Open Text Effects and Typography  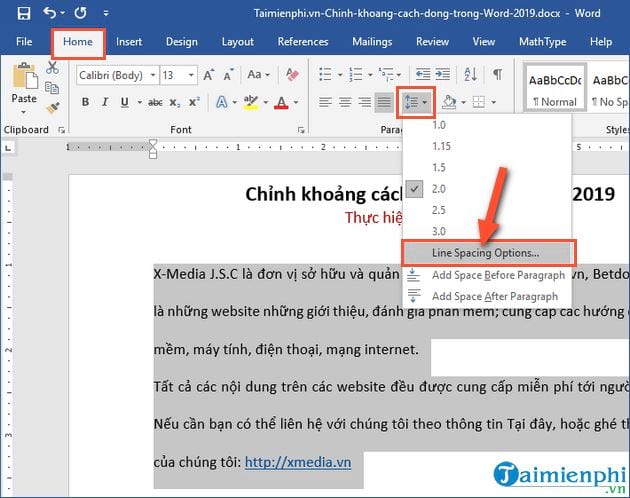pos(221,102)
